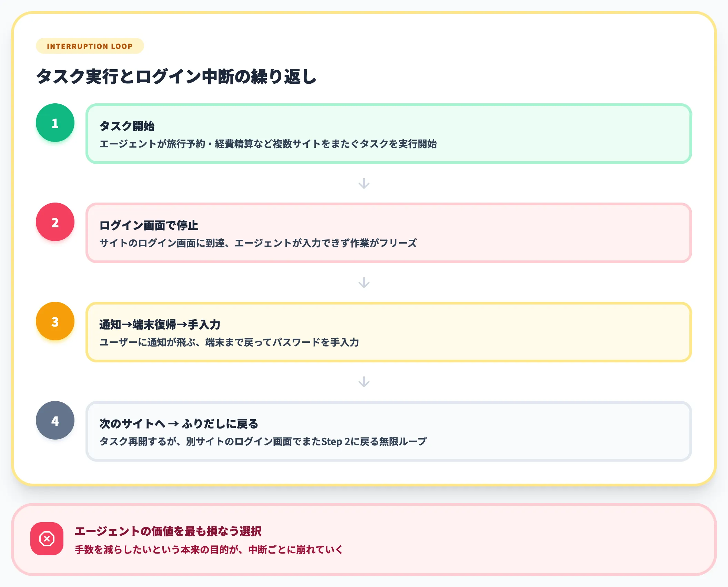The image size is (728, 587).
Task: Click the description mentioning Step 2 無限ループ
Action: coord(263,442)
